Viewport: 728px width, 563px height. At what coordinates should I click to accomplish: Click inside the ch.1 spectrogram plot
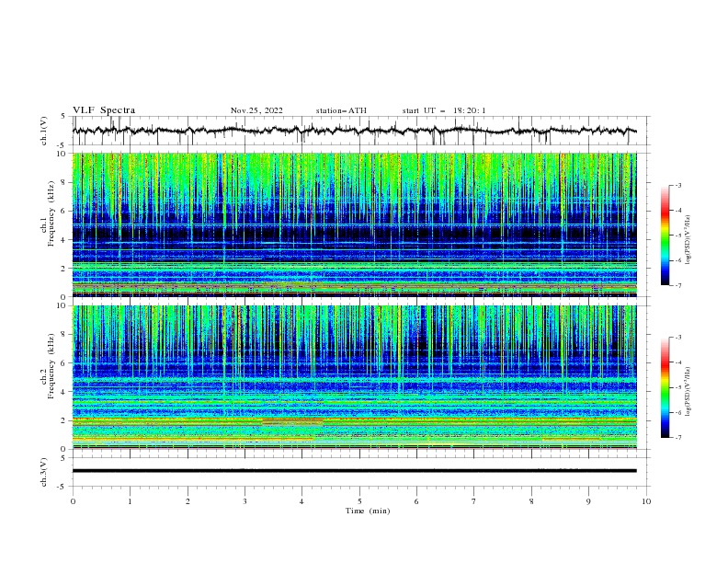pos(354,224)
